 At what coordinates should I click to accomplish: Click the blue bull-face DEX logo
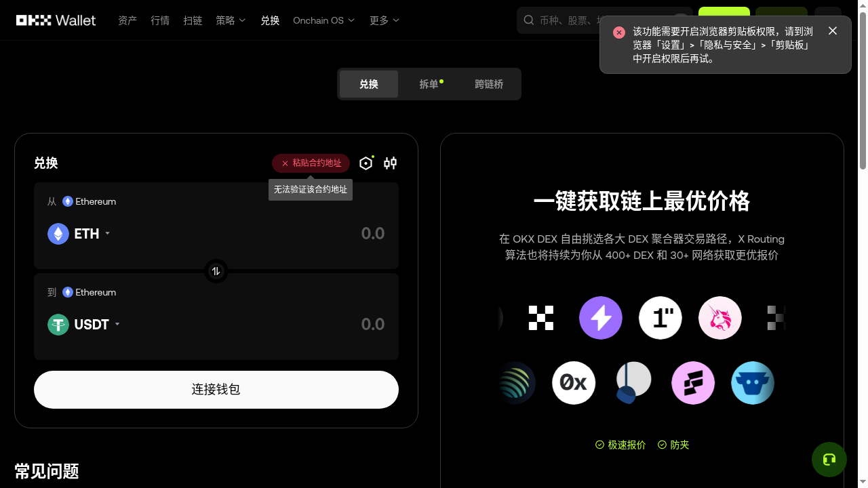[753, 383]
